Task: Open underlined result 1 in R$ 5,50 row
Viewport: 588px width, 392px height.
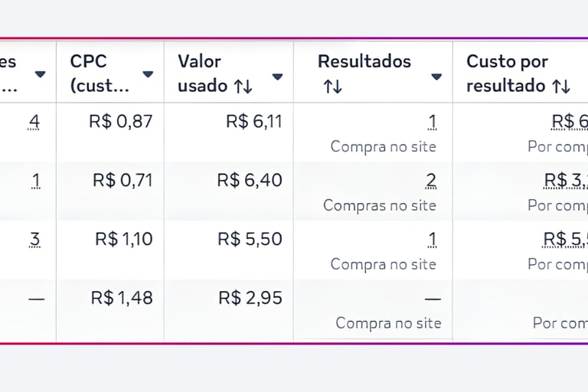Action: [432, 239]
